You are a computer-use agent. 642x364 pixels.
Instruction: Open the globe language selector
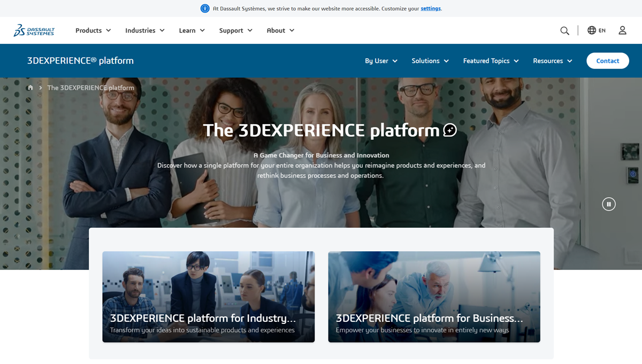click(x=592, y=30)
